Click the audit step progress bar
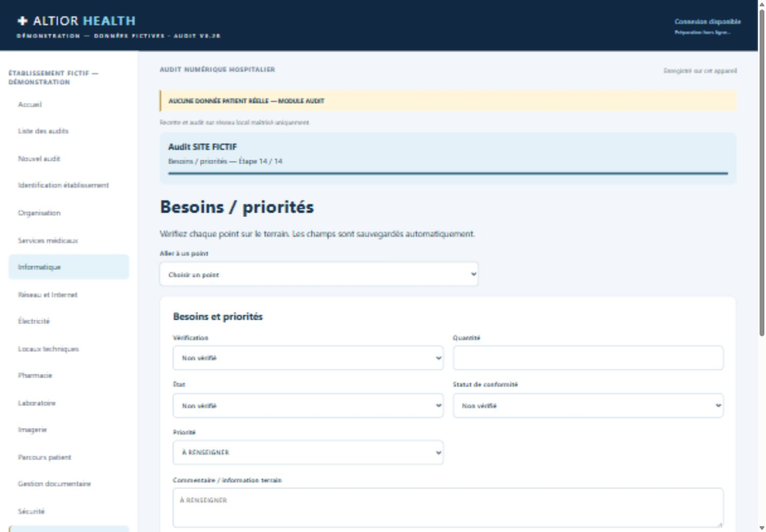The image size is (766, 532). [448, 174]
